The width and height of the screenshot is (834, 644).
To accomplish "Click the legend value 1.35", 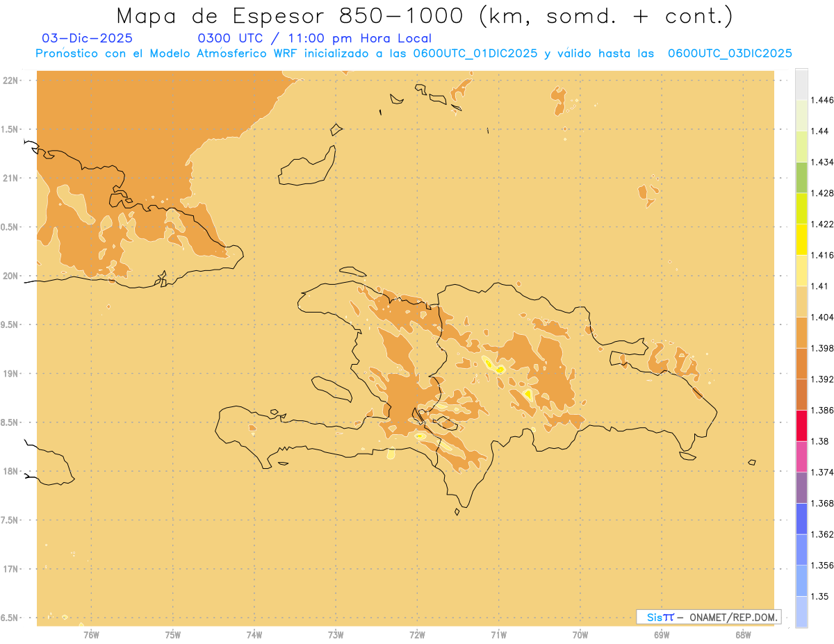I will [820, 596].
